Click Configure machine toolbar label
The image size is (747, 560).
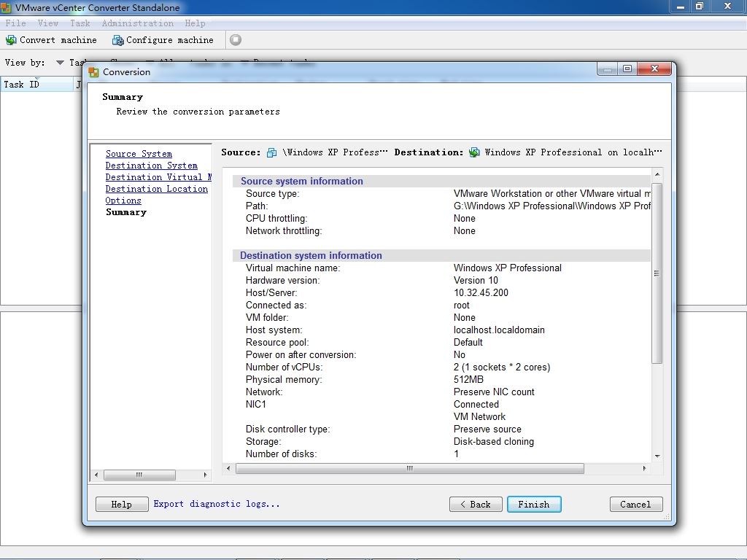click(169, 40)
